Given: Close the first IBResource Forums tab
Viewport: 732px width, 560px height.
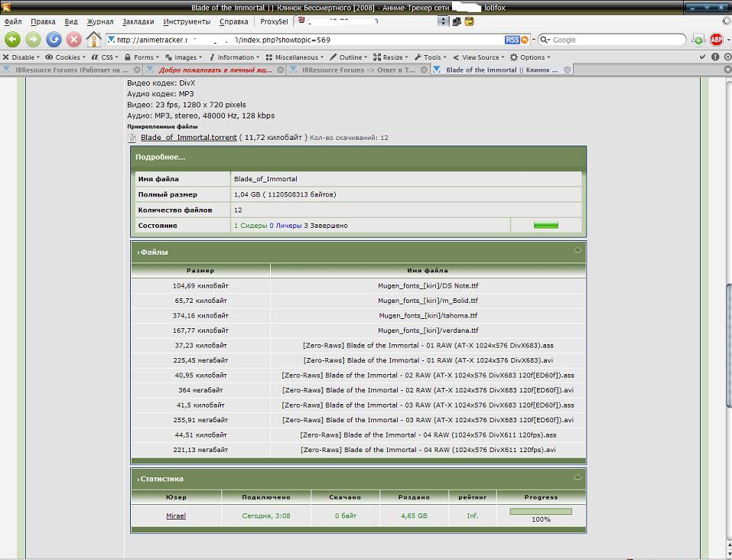Looking at the screenshot, I should (137, 70).
